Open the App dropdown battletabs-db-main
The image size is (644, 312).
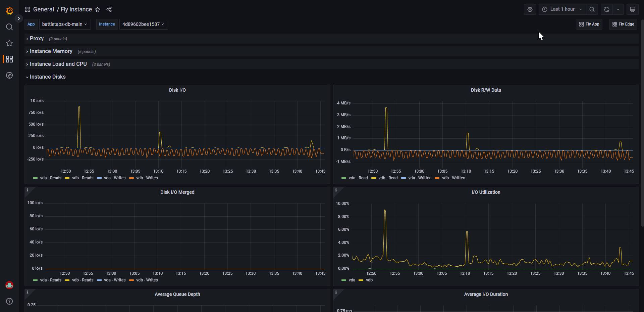point(65,24)
